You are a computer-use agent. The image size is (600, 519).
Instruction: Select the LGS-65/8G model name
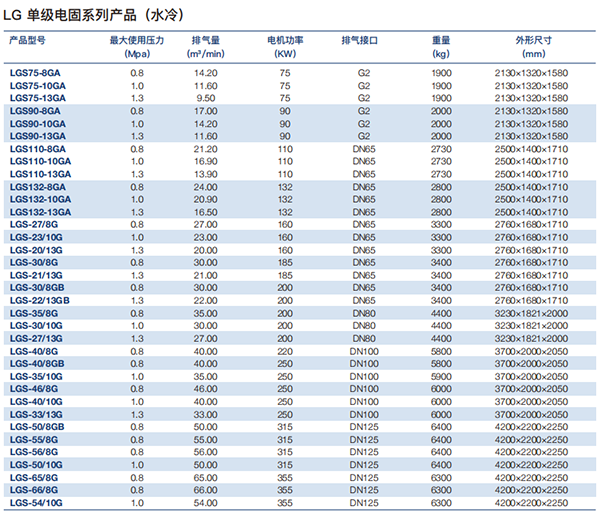pos(34,477)
